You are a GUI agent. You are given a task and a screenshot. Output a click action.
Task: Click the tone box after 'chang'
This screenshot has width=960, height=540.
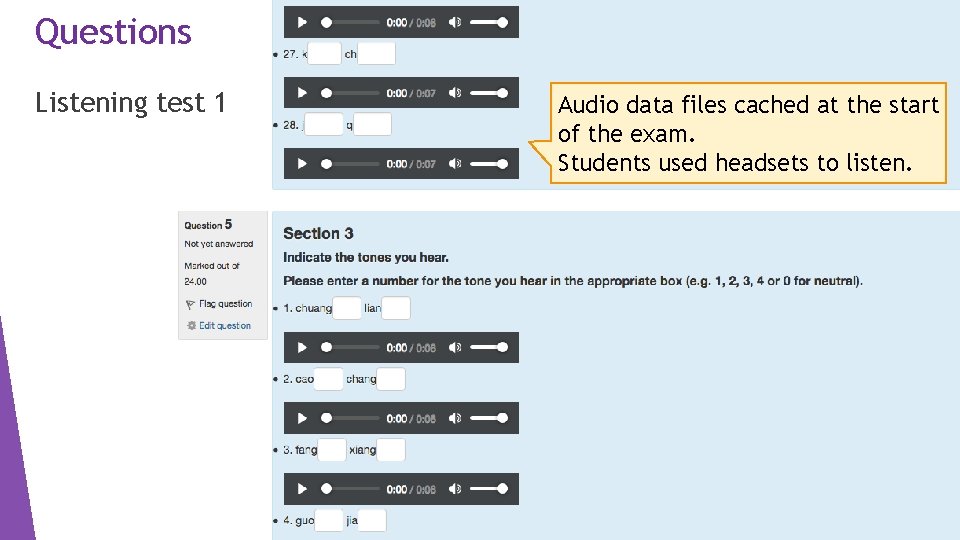point(391,379)
